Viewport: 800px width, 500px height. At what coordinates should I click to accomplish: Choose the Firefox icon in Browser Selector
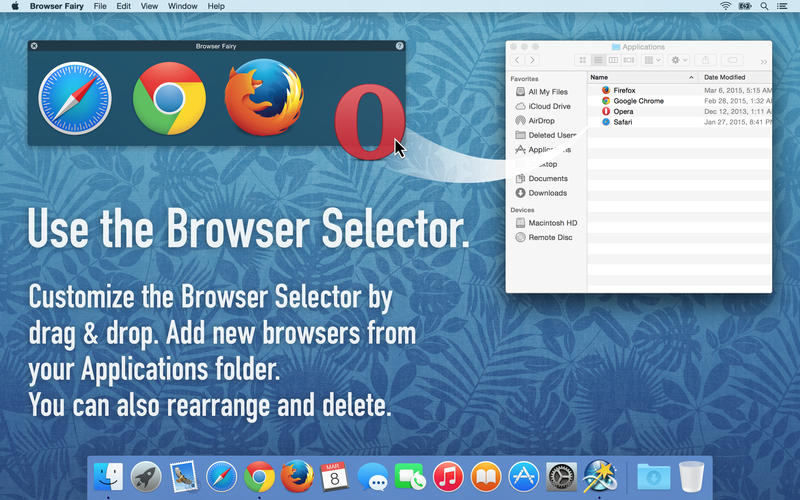coord(262,99)
